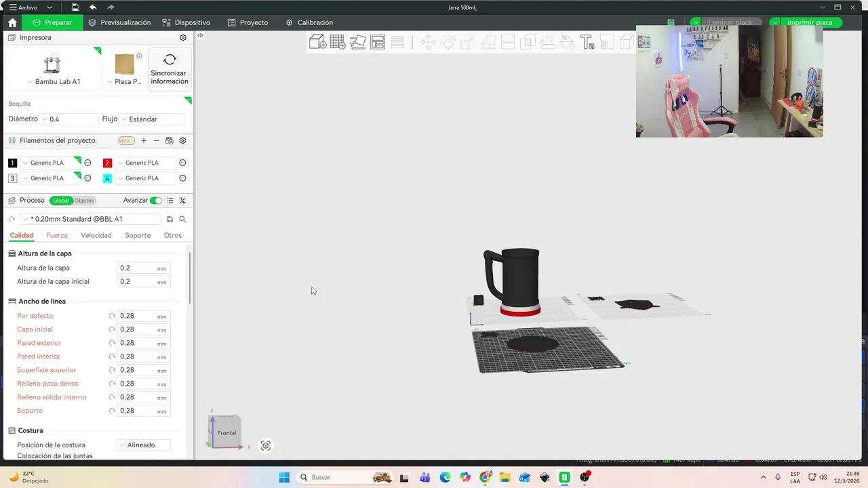The width and height of the screenshot is (868, 488).
Task: Click the Paint bucket color tool
Action: (568, 43)
